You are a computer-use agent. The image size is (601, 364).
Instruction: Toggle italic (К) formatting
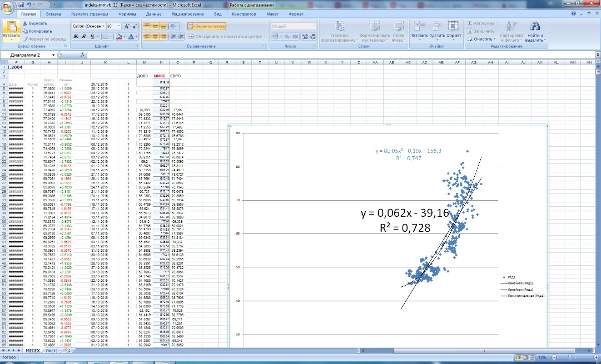point(85,37)
